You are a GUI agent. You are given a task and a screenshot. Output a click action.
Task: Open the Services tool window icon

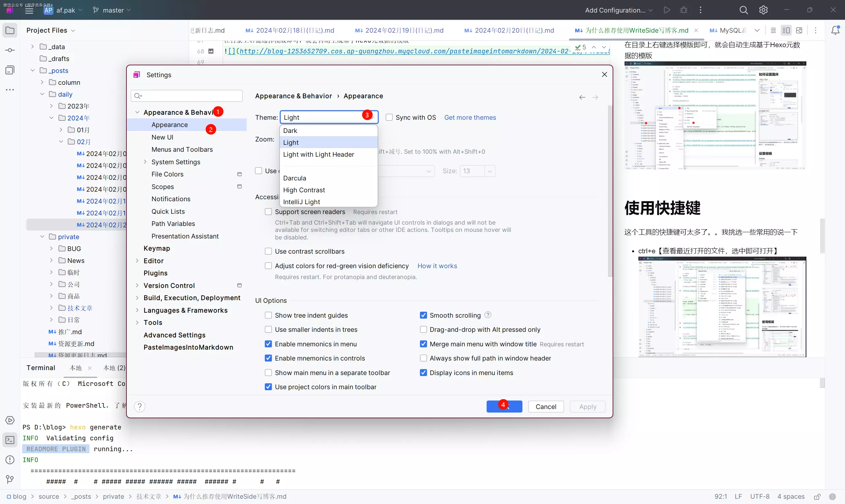pos(10,420)
